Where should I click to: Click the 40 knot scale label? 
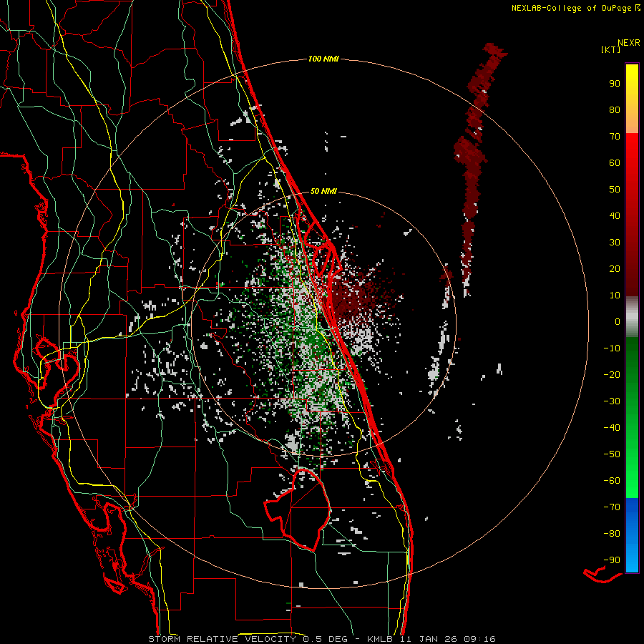(615, 215)
